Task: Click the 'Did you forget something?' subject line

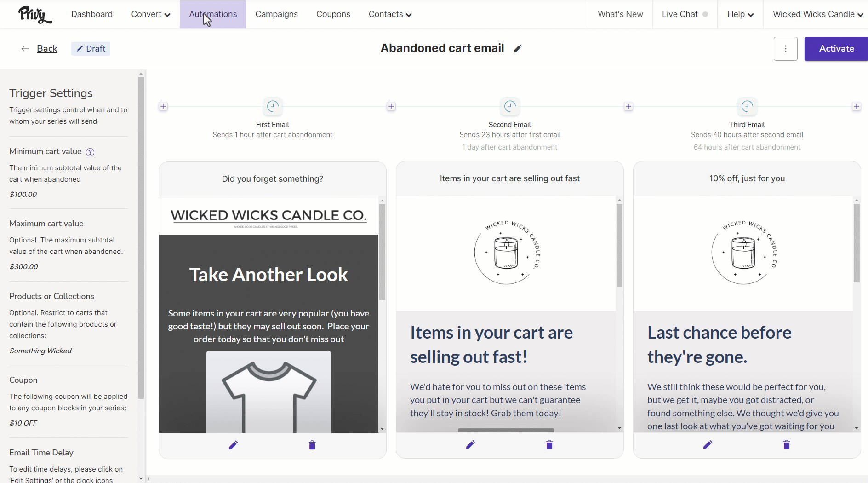Action: (273, 179)
